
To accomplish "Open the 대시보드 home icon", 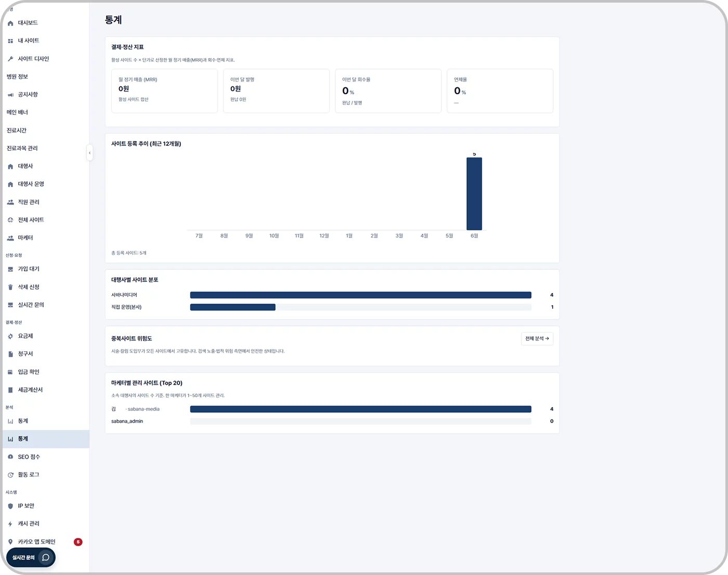I will click(x=10, y=23).
